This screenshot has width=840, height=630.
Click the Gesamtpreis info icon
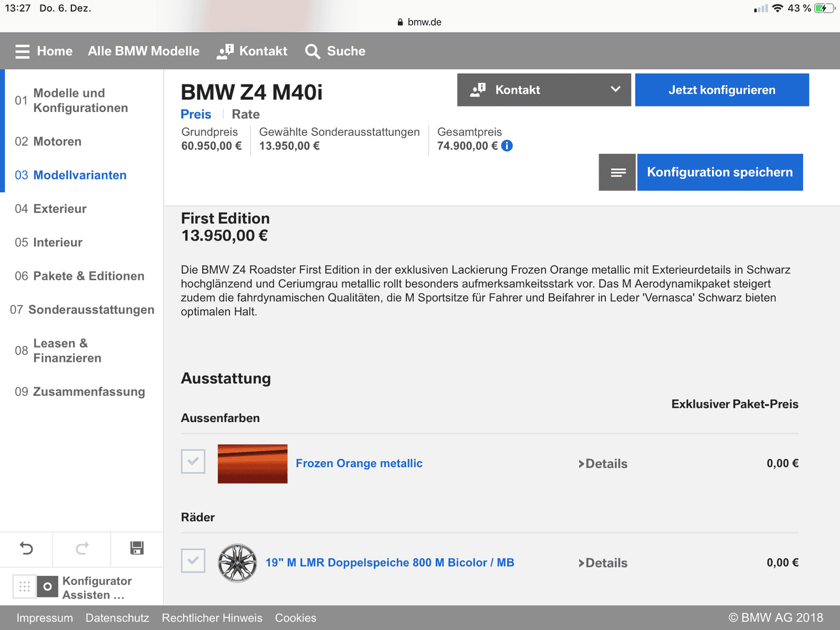click(x=507, y=146)
